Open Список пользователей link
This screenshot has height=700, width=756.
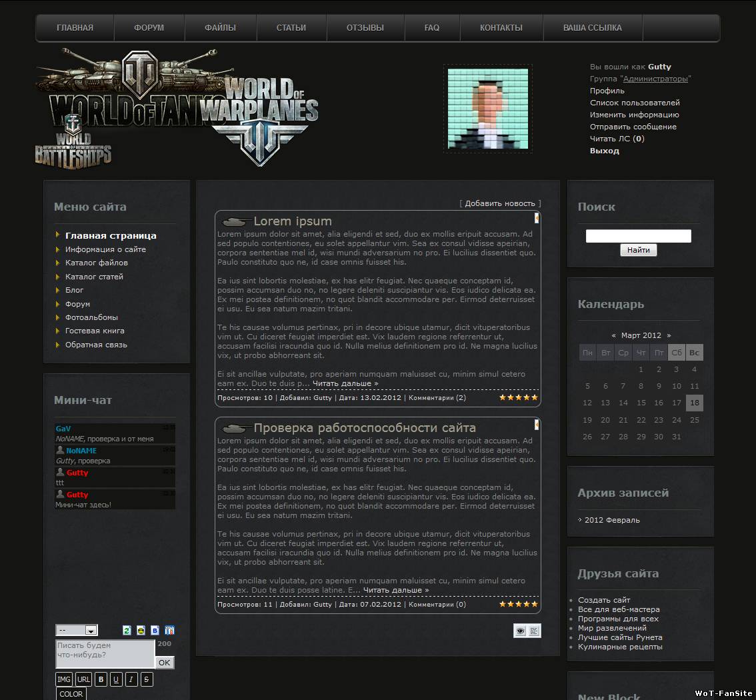point(635,103)
